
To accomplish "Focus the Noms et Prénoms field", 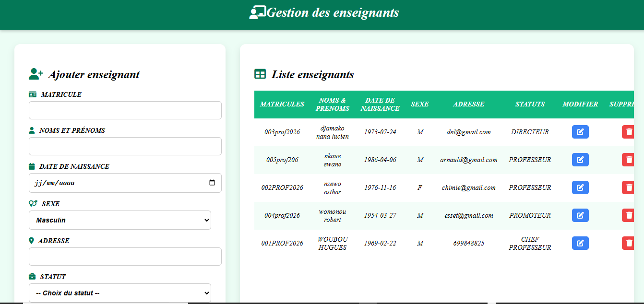I will click(125, 146).
